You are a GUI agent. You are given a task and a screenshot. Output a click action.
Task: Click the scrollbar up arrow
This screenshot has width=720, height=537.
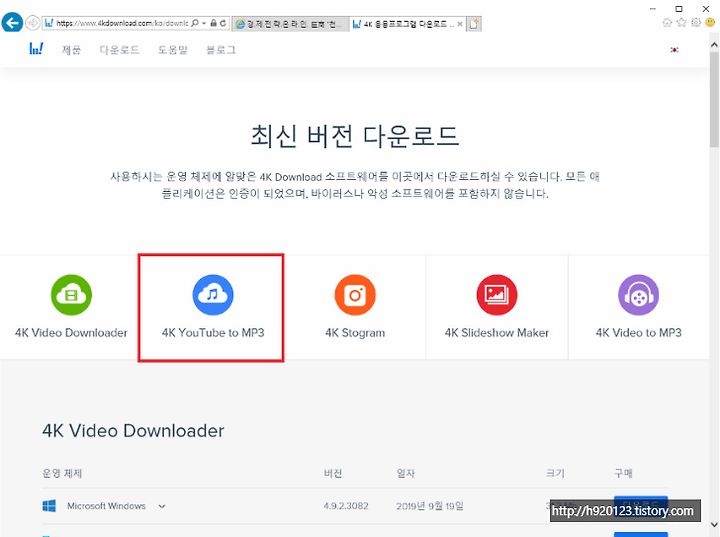(714, 45)
